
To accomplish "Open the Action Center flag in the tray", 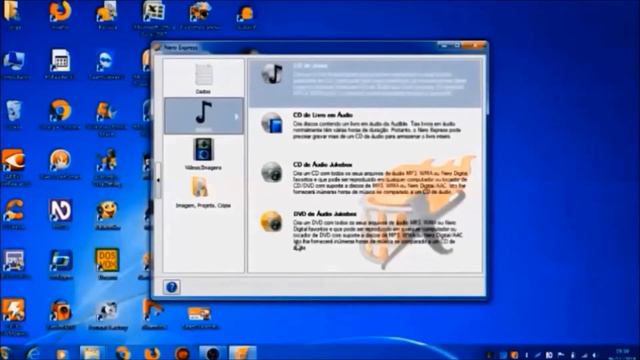I will pyautogui.click(x=560, y=355).
